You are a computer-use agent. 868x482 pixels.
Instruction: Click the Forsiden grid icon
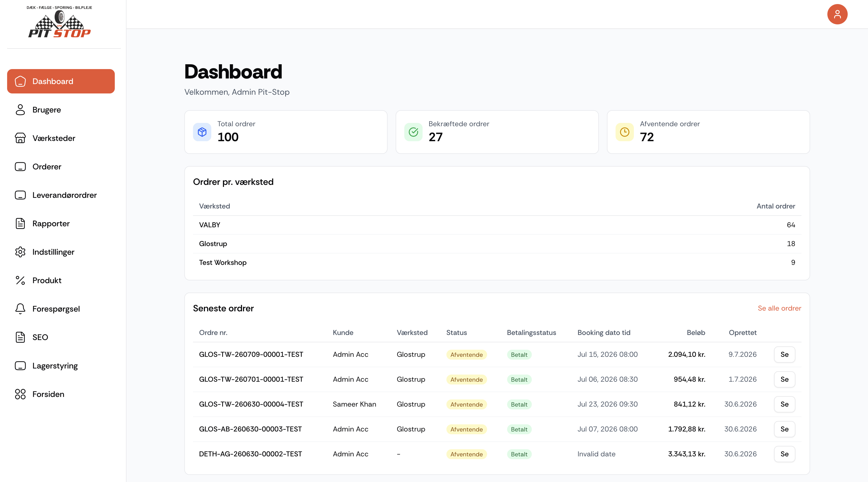20,394
